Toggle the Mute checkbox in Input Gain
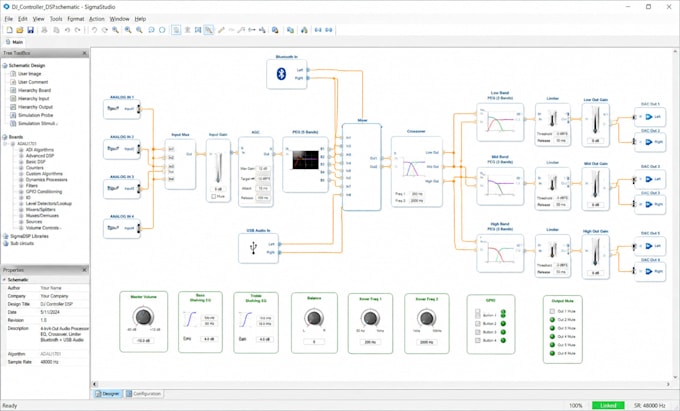Screen dimensions: 680x411 coord(213,196)
